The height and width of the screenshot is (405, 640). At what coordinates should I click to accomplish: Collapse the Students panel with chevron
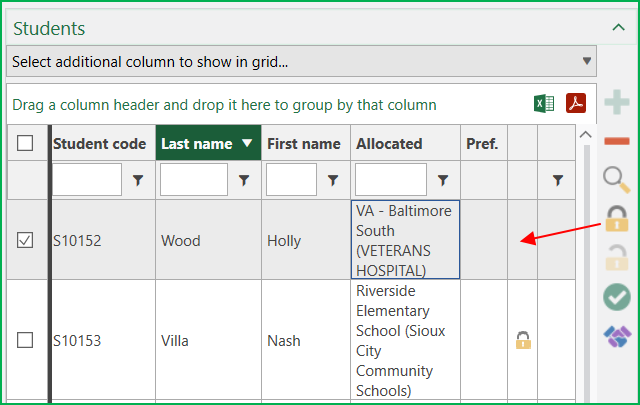[618, 28]
